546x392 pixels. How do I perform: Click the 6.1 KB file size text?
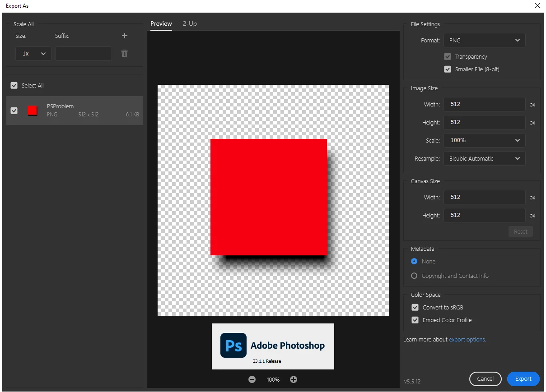(132, 115)
